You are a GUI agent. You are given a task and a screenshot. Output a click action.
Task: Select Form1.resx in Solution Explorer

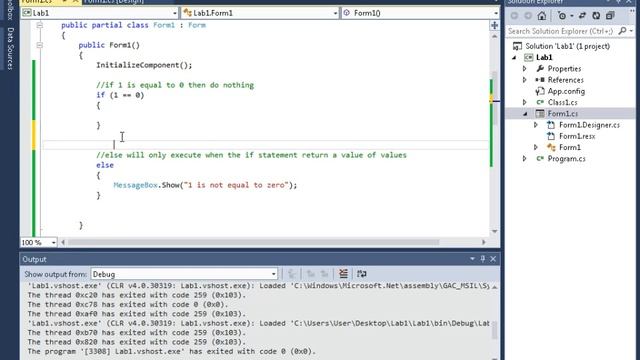pyautogui.click(x=577, y=136)
